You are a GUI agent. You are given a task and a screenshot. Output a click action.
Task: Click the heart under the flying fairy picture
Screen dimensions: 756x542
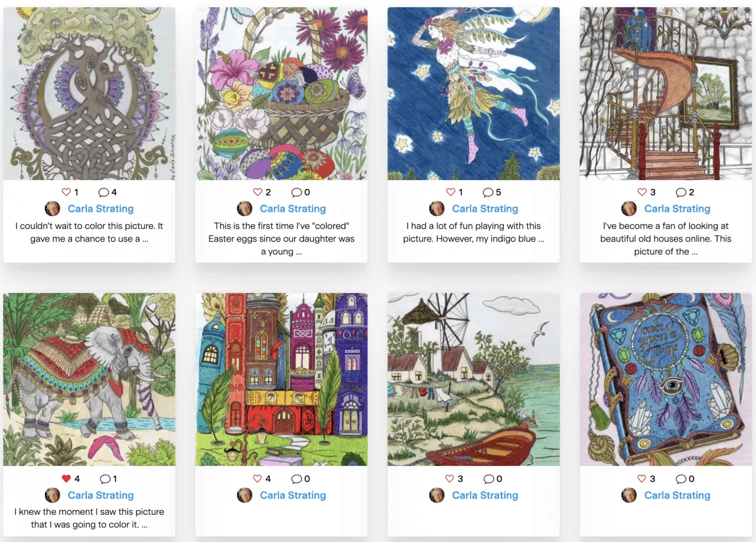[451, 192]
